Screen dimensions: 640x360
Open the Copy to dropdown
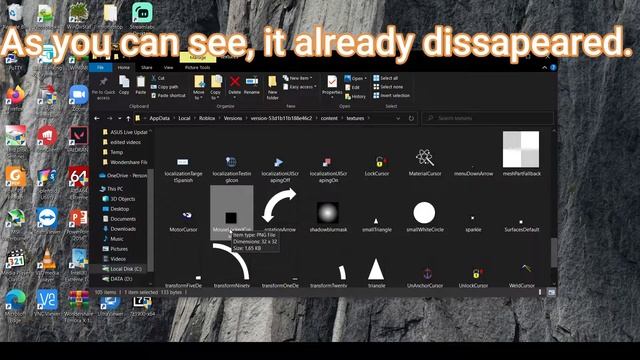pos(216,87)
